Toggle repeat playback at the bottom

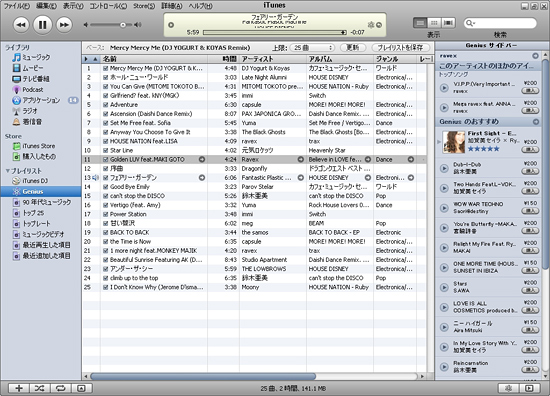point(61,388)
